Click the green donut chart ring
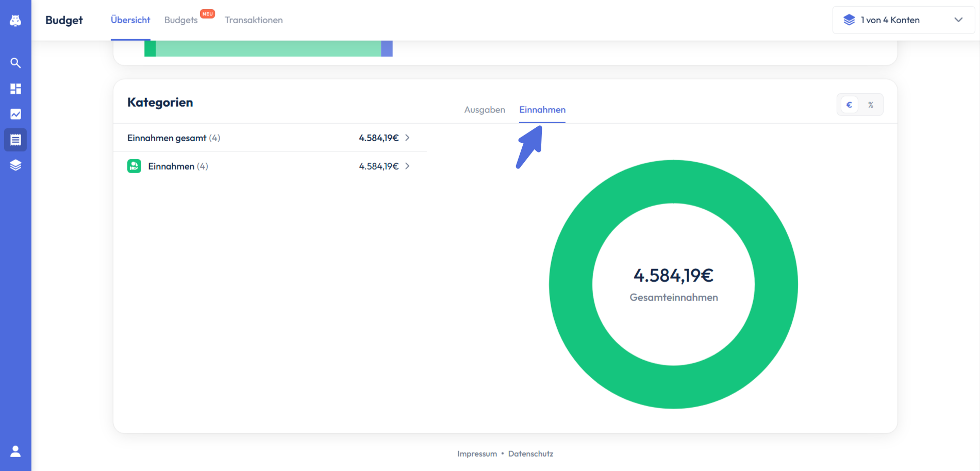The width and height of the screenshot is (980, 471). point(571,284)
